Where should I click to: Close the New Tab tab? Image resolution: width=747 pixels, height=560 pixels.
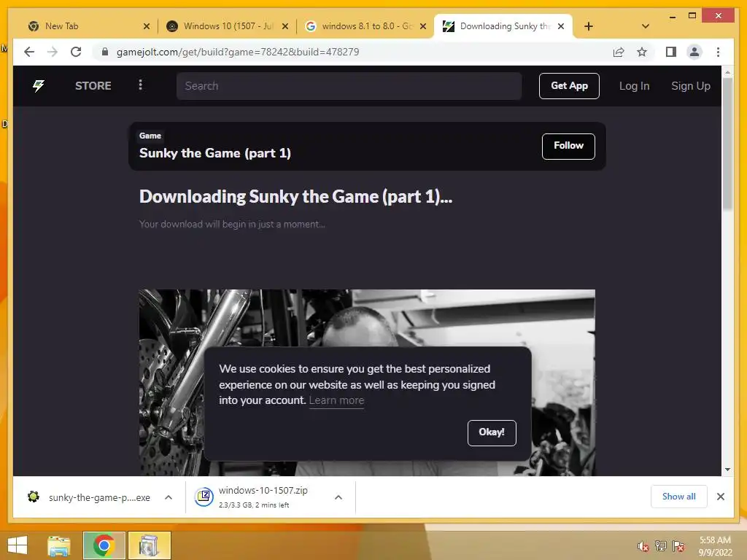146,26
